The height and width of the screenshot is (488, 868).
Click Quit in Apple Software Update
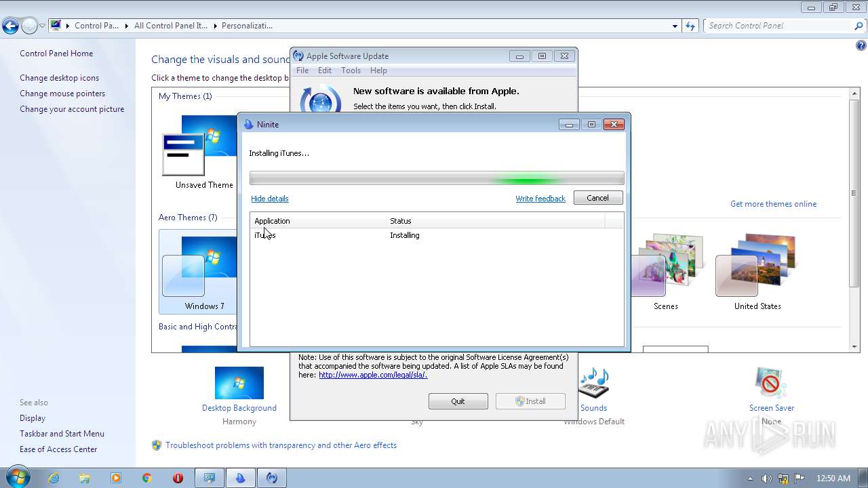(x=458, y=401)
